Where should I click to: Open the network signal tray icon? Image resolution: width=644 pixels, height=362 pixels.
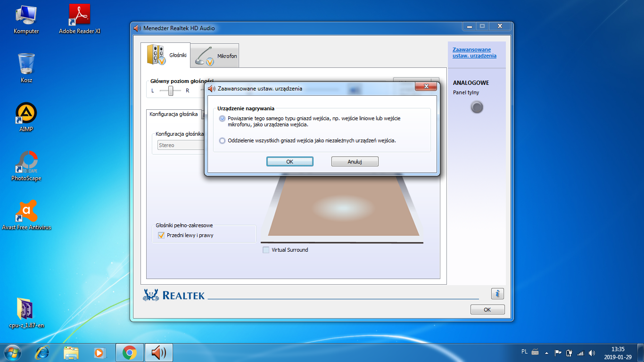(x=581, y=353)
